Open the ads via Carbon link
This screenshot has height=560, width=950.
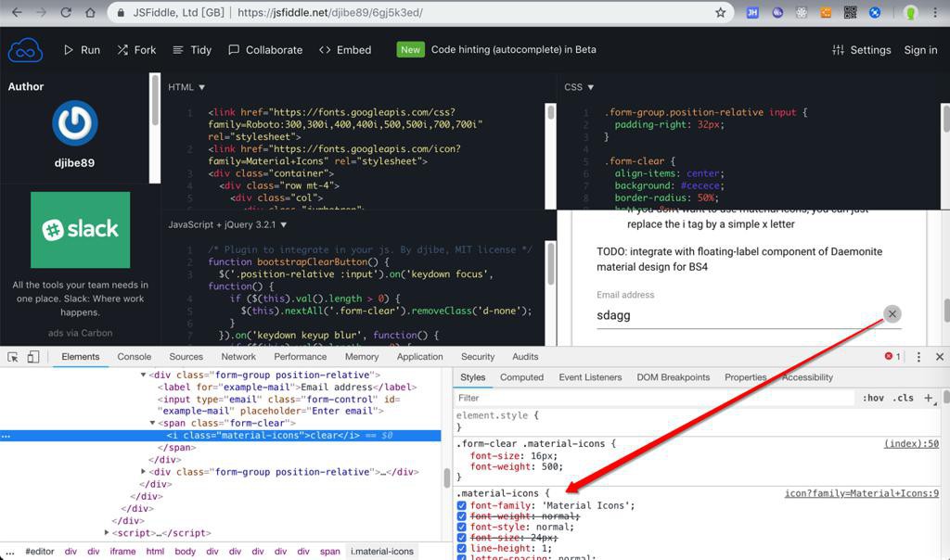[80, 333]
